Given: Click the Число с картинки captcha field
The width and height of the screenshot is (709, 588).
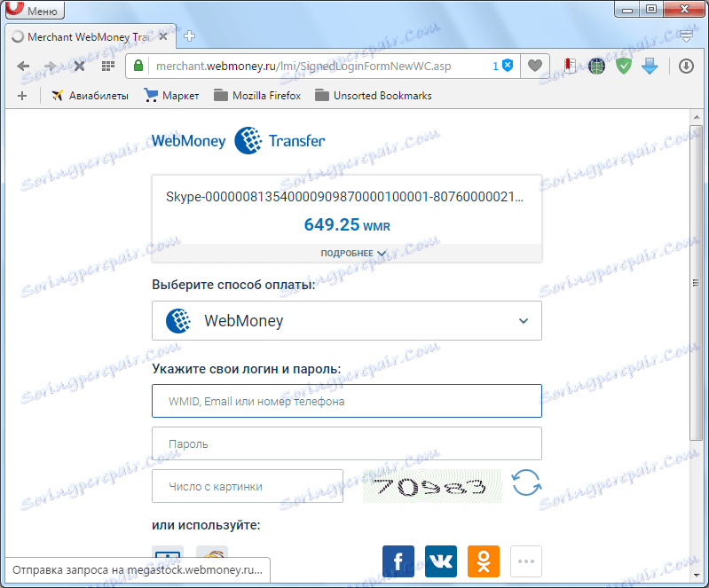Looking at the screenshot, I should (x=248, y=486).
